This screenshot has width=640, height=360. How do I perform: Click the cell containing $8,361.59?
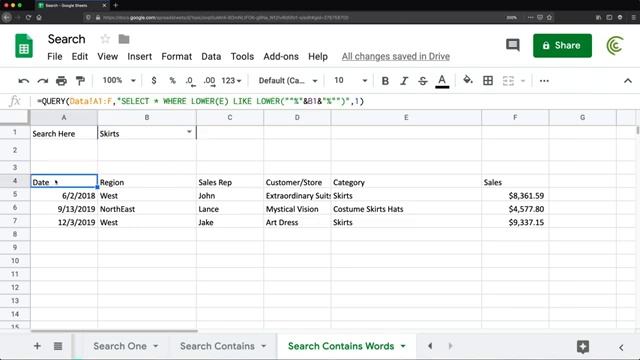point(515,196)
